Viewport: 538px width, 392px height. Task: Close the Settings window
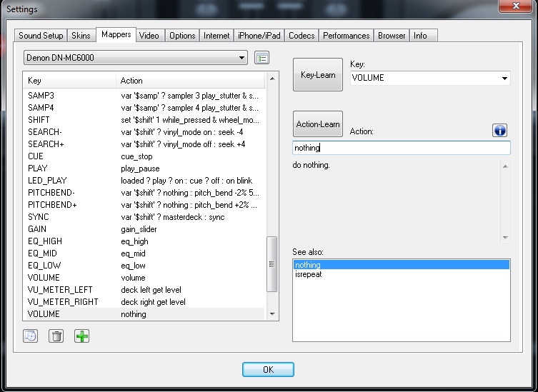tap(516, 6)
